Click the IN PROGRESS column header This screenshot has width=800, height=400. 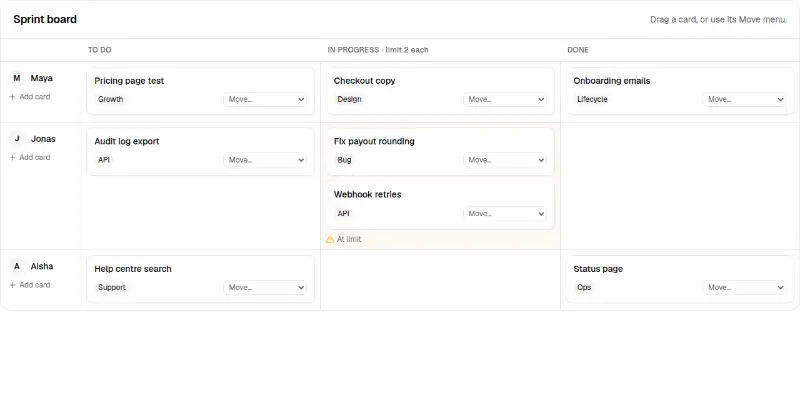pos(378,50)
